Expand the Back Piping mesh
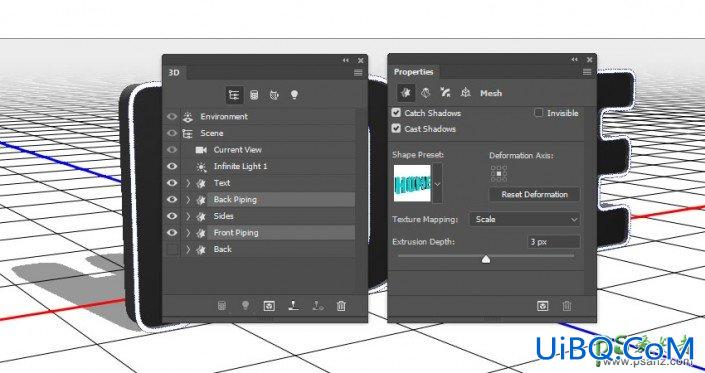The width and height of the screenshot is (705, 373). [188, 200]
